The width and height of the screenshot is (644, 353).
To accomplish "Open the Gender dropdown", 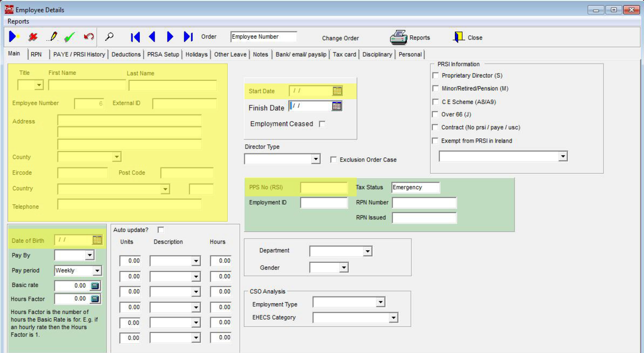I will [x=344, y=268].
